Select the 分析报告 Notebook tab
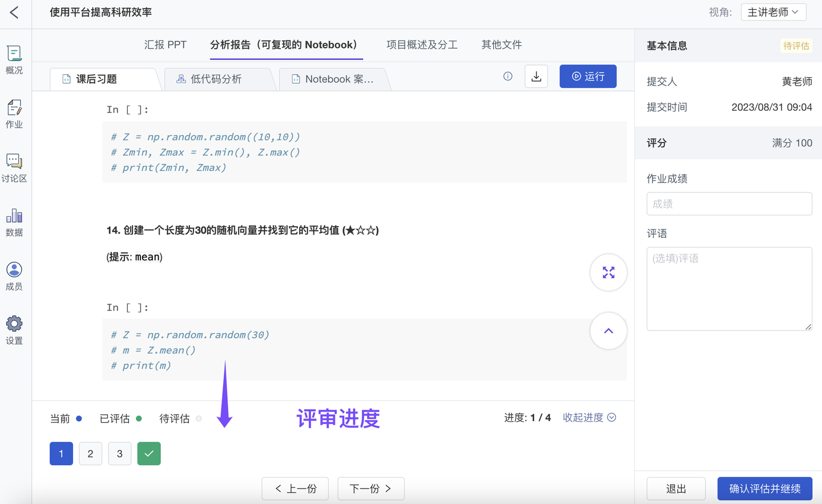 pyautogui.click(x=284, y=45)
